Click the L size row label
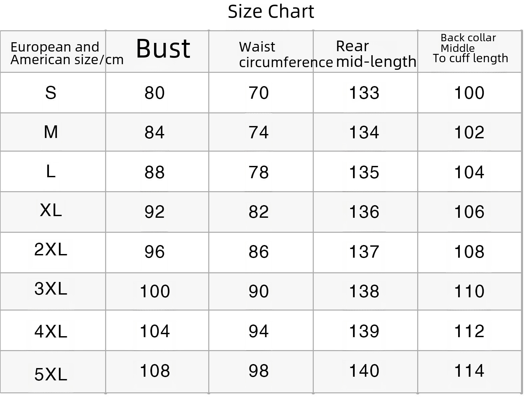 (51, 172)
